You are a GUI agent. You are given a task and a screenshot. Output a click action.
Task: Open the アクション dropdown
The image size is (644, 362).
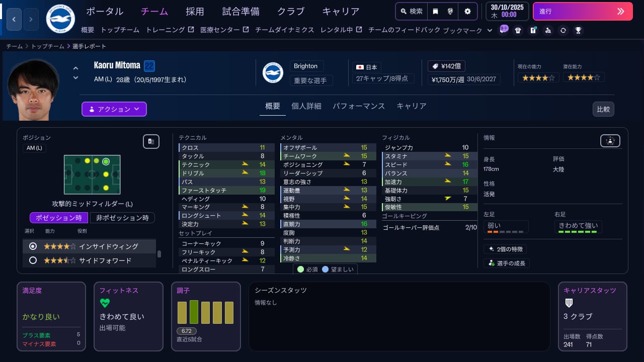[x=114, y=109]
